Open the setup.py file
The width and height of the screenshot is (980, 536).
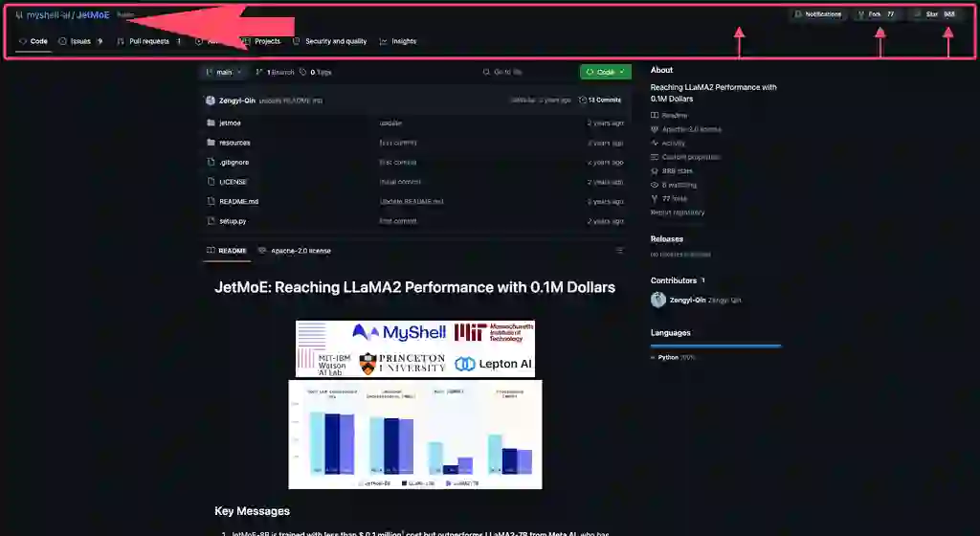(233, 221)
